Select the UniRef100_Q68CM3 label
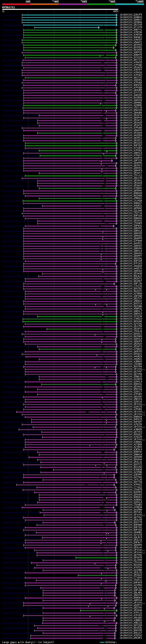146x644 pixels. 131,352
